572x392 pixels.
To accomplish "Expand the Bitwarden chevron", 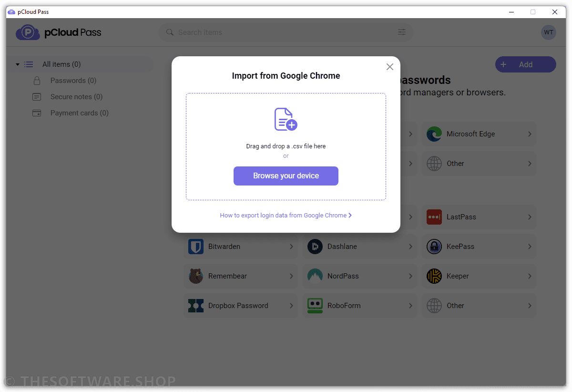I will coord(291,247).
